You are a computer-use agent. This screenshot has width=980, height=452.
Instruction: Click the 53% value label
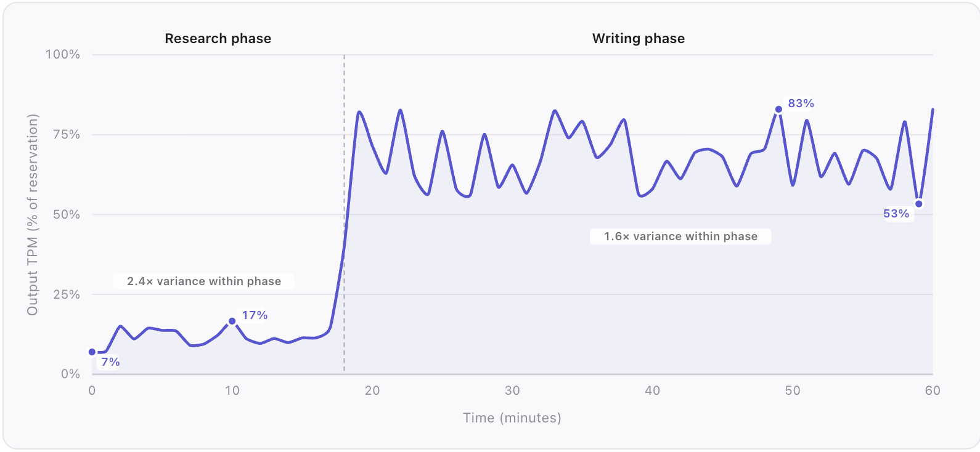896,214
